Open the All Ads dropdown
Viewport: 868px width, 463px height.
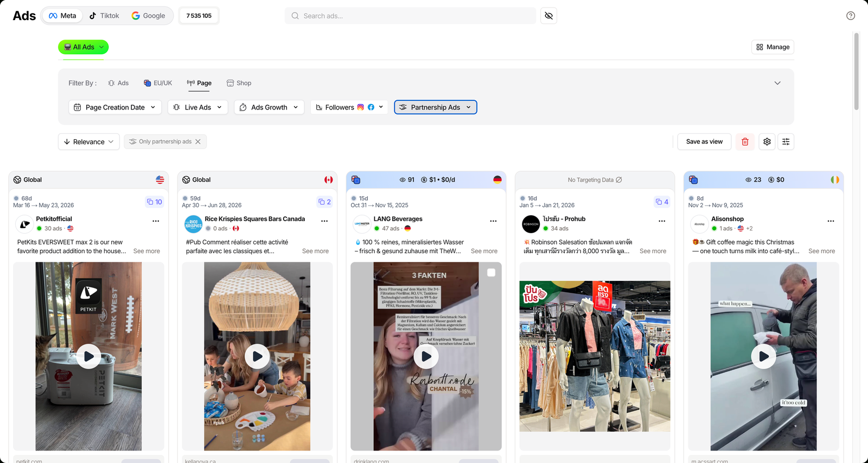(84, 47)
